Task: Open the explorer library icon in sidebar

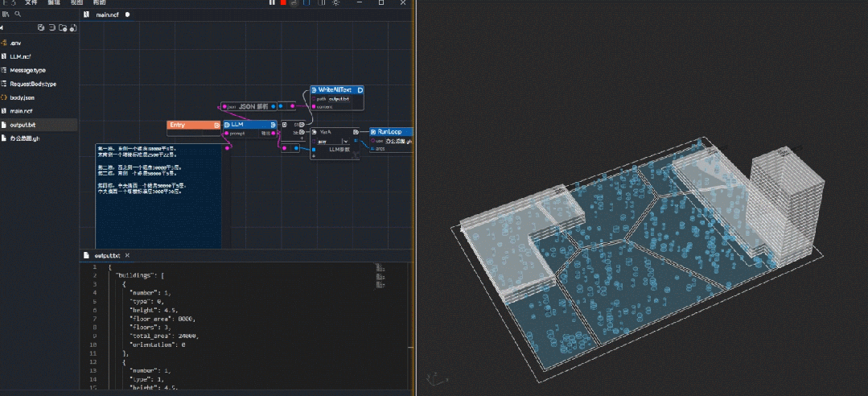Action: coord(5,14)
